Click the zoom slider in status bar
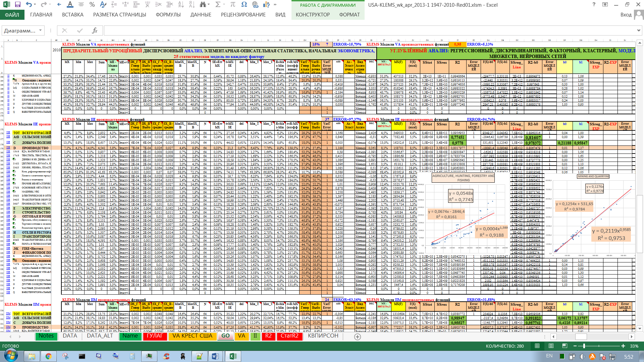Screen dimensions: 644x362 click(584, 346)
